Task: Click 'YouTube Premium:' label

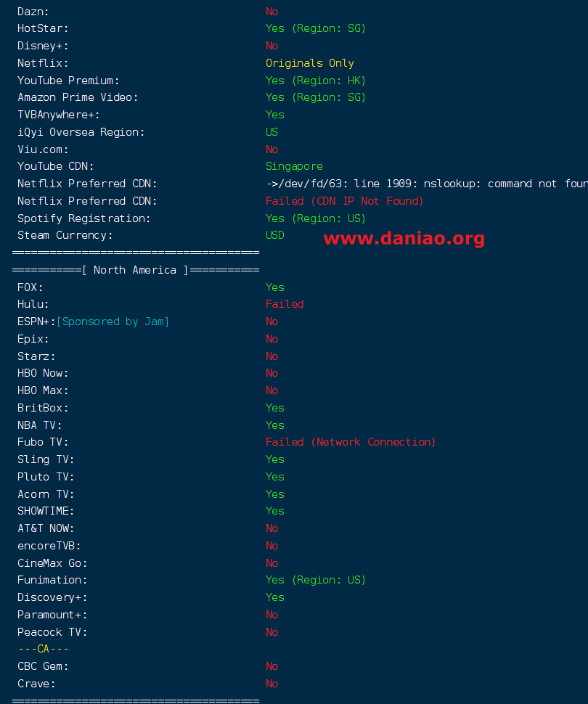Action: tap(68, 81)
